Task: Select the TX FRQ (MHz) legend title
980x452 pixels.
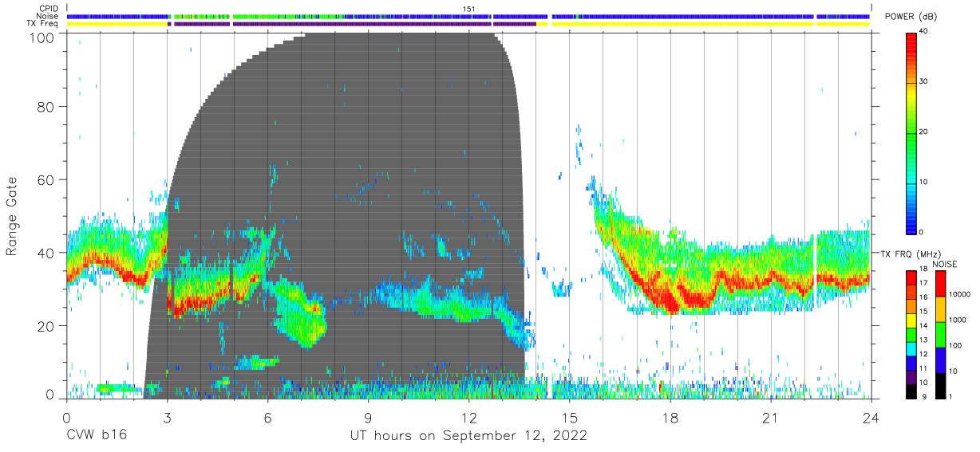Action: point(911,254)
